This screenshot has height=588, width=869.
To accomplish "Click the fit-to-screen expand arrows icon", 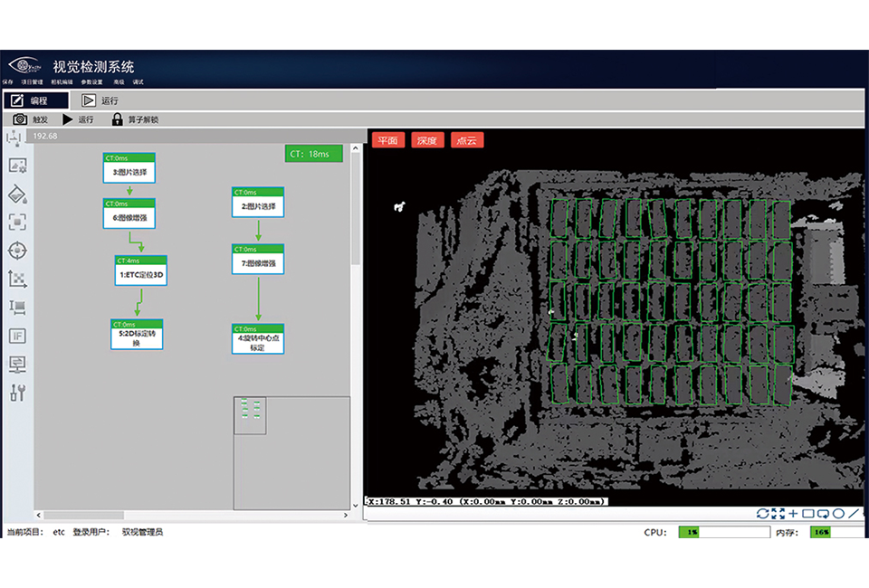I will point(778,514).
